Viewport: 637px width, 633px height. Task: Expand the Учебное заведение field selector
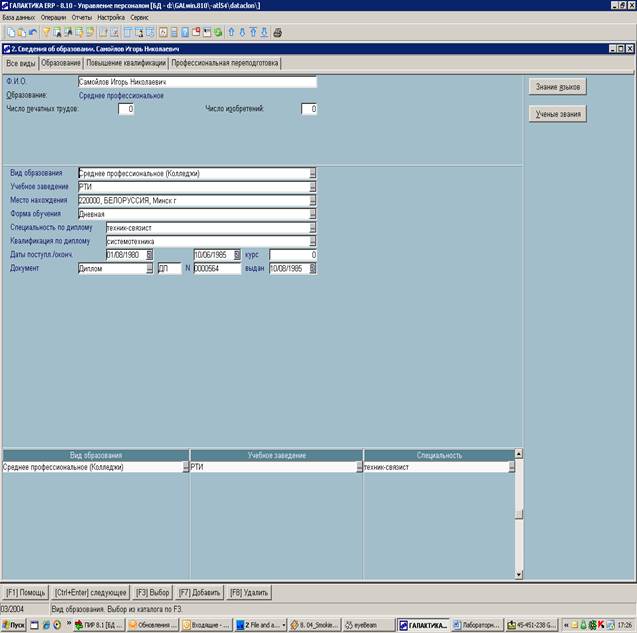click(x=312, y=187)
